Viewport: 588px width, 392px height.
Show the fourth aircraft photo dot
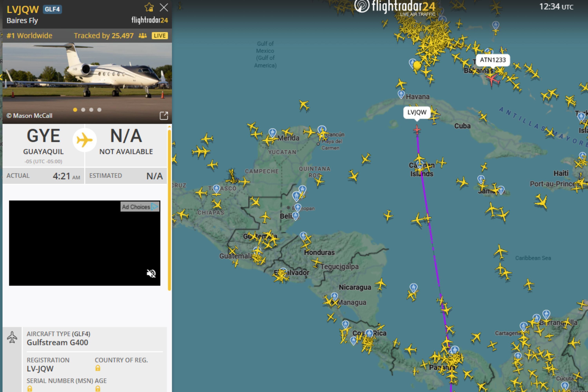tap(99, 110)
